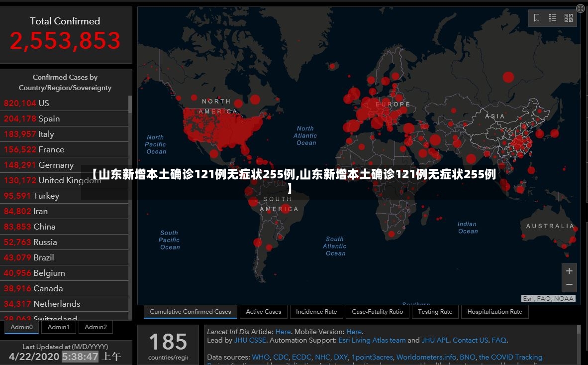Select the Case-Fatality Ratio tab

(377, 312)
